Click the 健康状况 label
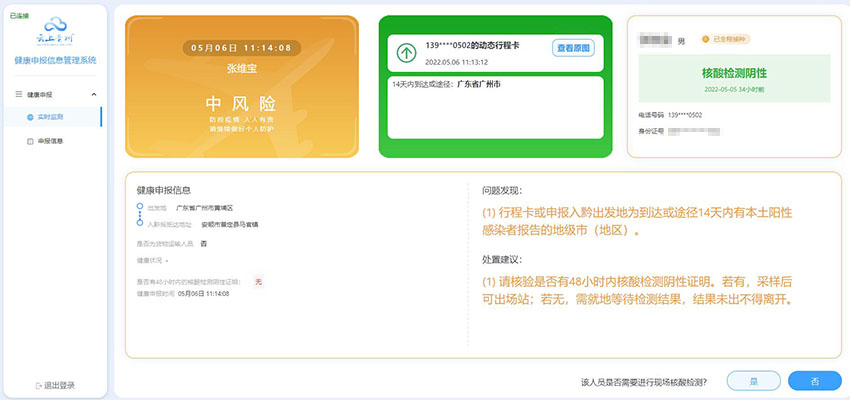The image size is (850, 400). tap(150, 261)
